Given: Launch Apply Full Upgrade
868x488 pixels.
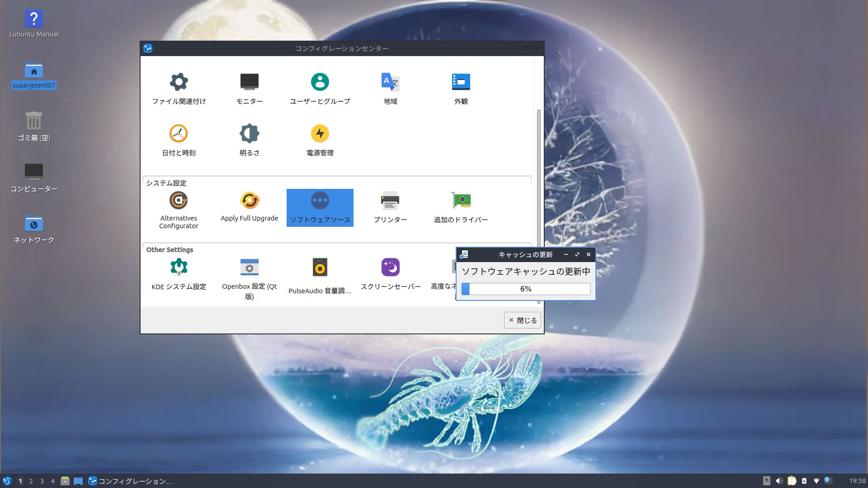Looking at the screenshot, I should [x=249, y=201].
